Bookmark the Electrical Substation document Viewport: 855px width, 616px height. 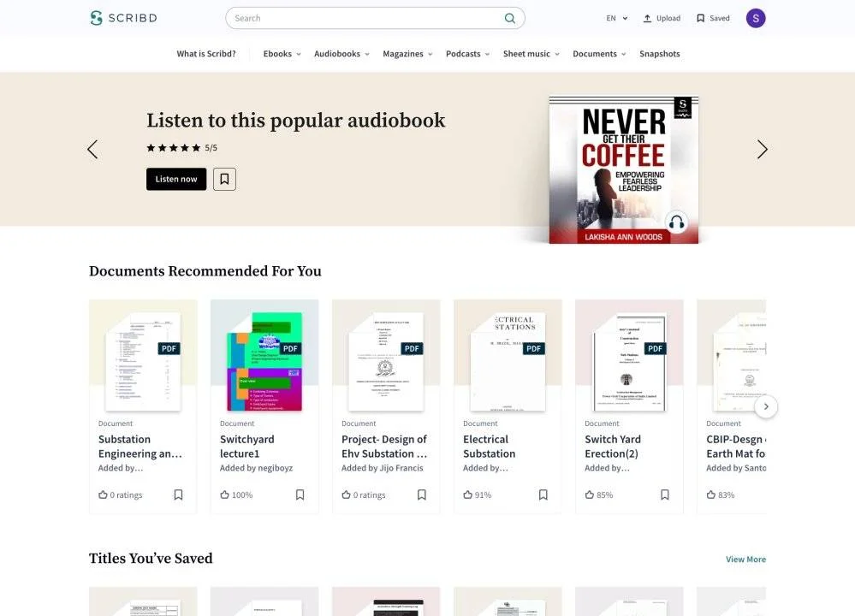tap(543, 495)
